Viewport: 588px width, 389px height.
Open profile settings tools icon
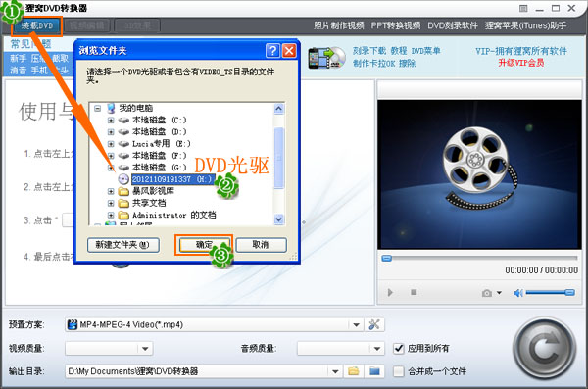[x=374, y=325]
